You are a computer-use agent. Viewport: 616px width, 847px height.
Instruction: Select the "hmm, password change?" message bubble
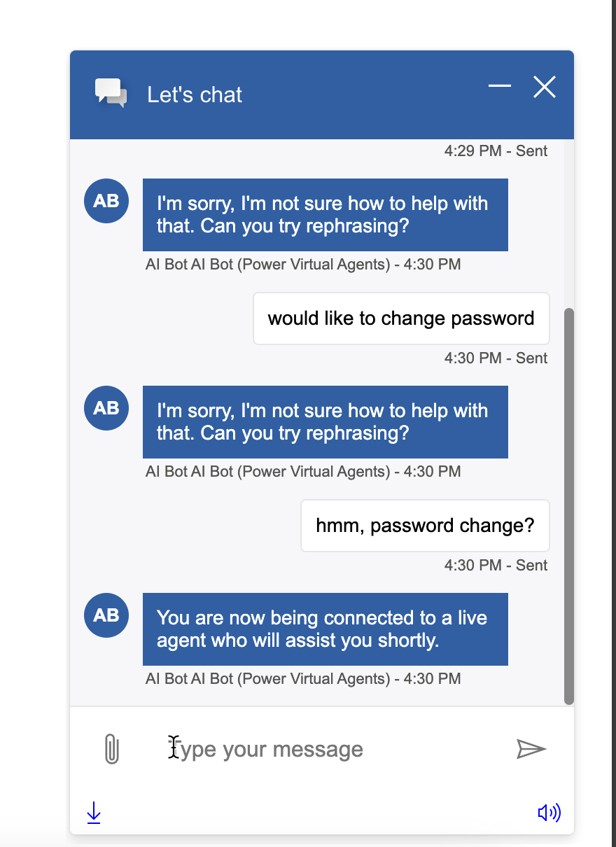click(x=425, y=526)
